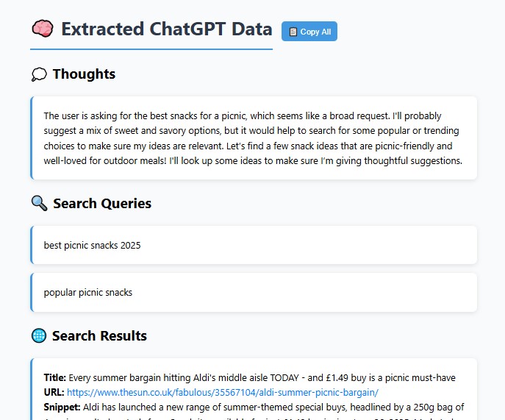
Task: Click the "Extracted ChatGPT Data" page title
Action: tap(166, 29)
